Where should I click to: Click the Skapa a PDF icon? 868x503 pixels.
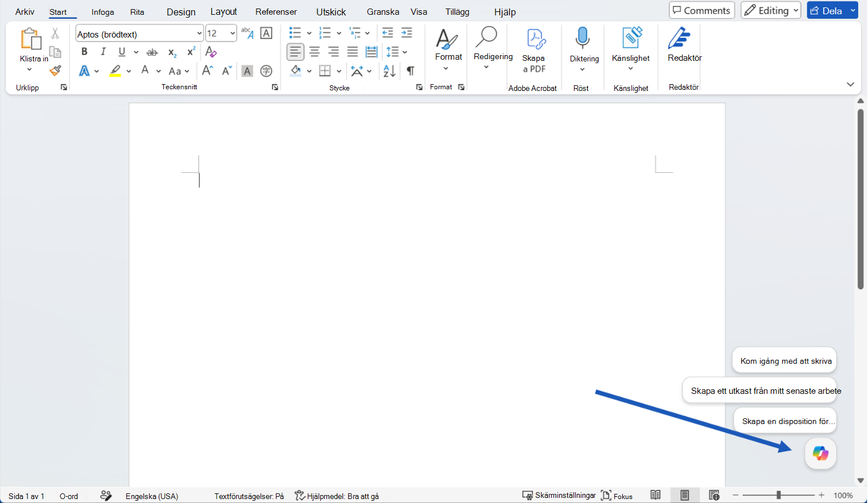coord(534,50)
